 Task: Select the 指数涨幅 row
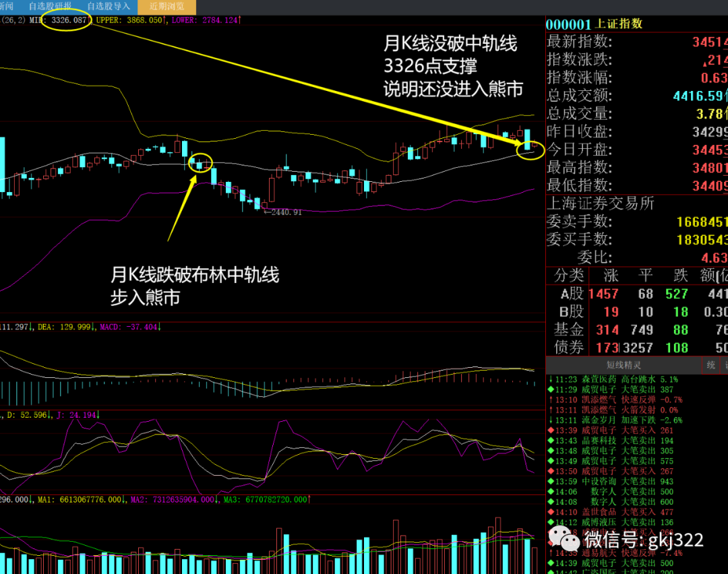pos(637,77)
